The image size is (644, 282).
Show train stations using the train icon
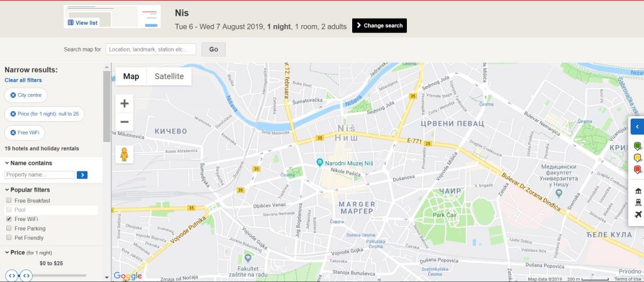click(638, 202)
